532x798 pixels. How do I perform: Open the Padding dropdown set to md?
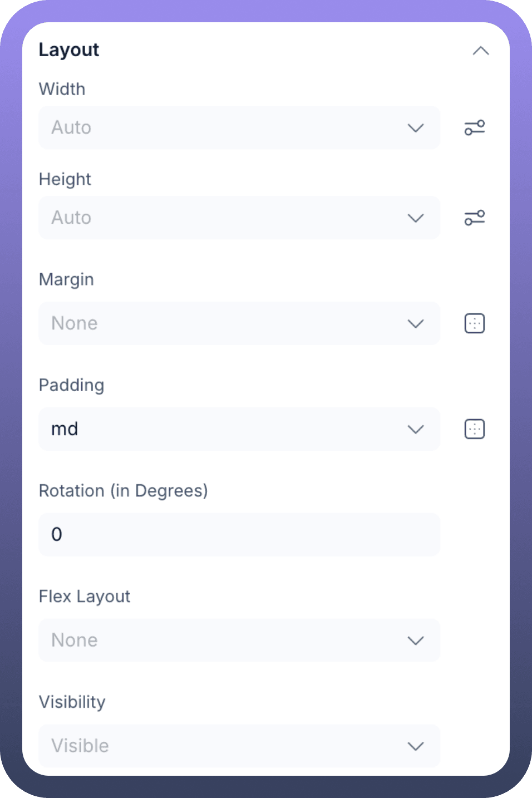[239, 429]
